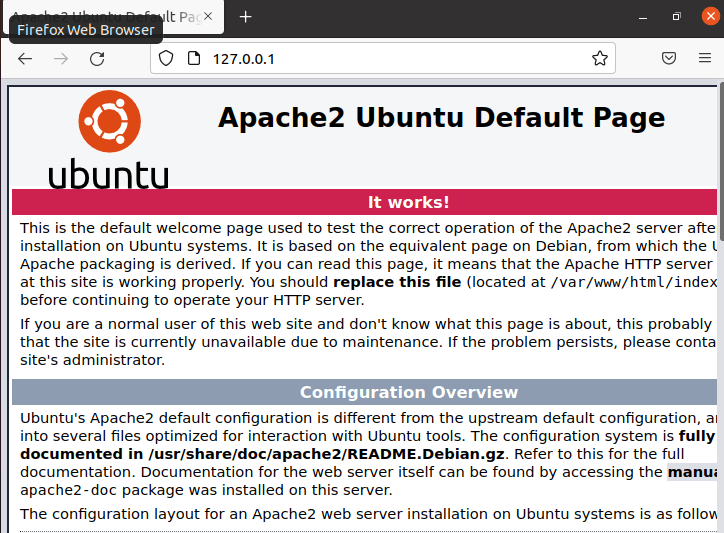Click the /var/www/html/index path text
This screenshot has height=533, width=724.
pyautogui.click(x=634, y=282)
